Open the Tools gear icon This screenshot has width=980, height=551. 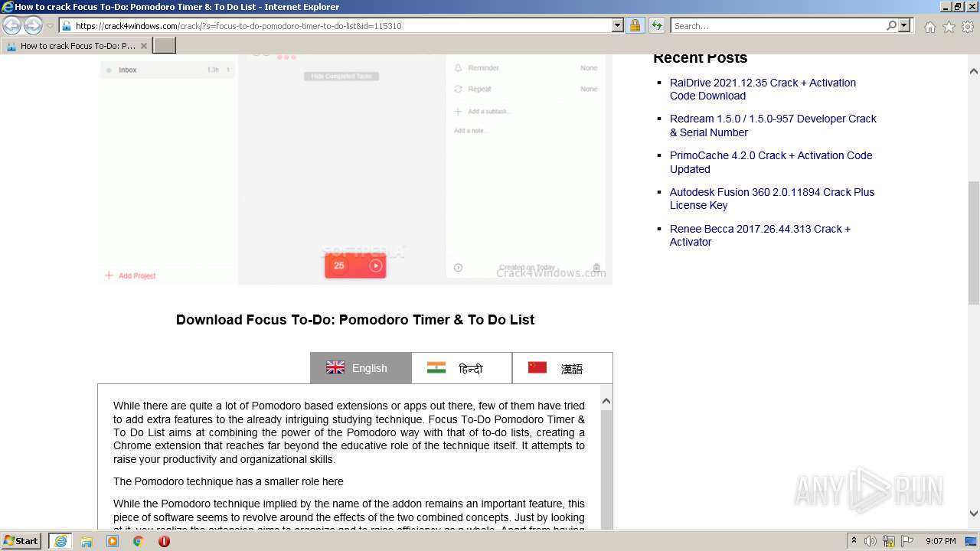[x=968, y=27]
